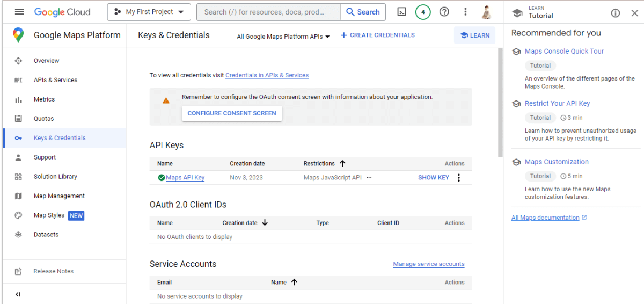The height and width of the screenshot is (304, 644).
Task: Follow the Manage service accounts link
Action: (x=428, y=264)
